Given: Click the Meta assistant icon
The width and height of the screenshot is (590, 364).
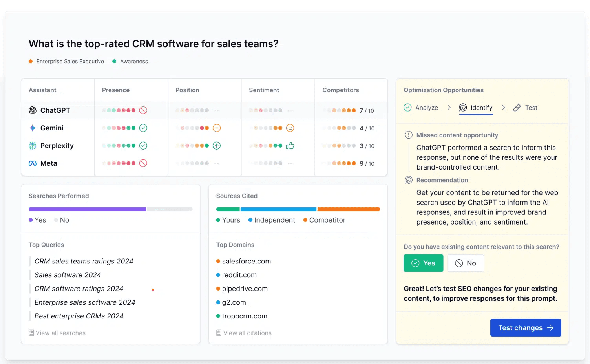Looking at the screenshot, I should (x=32, y=163).
